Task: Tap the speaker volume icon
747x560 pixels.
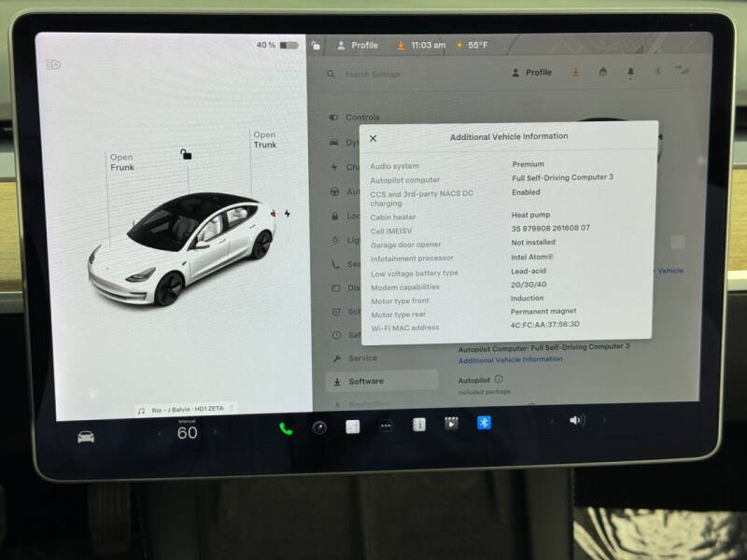Action: [x=575, y=422]
